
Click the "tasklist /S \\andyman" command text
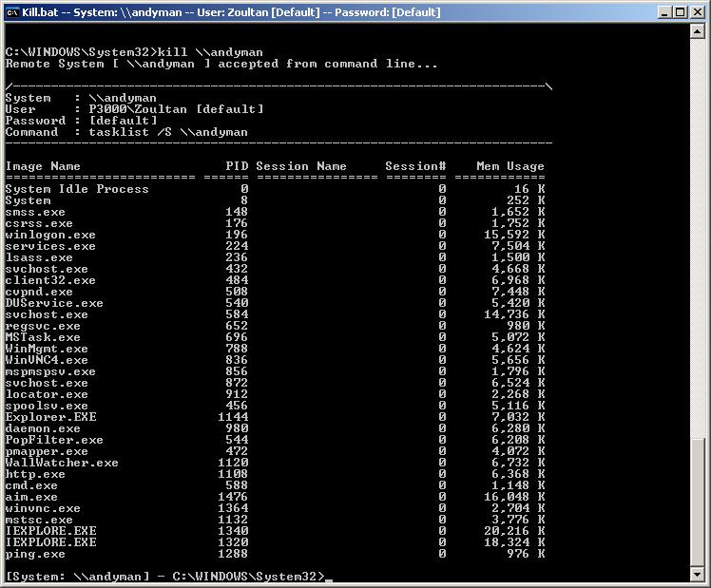tap(168, 132)
